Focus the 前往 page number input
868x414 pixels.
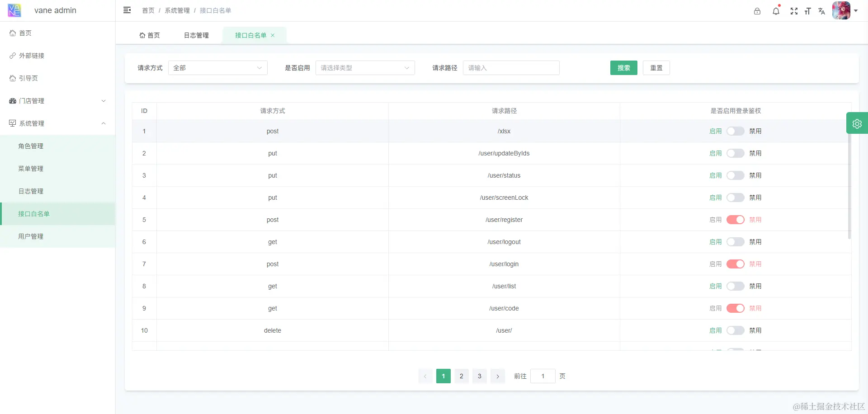543,376
